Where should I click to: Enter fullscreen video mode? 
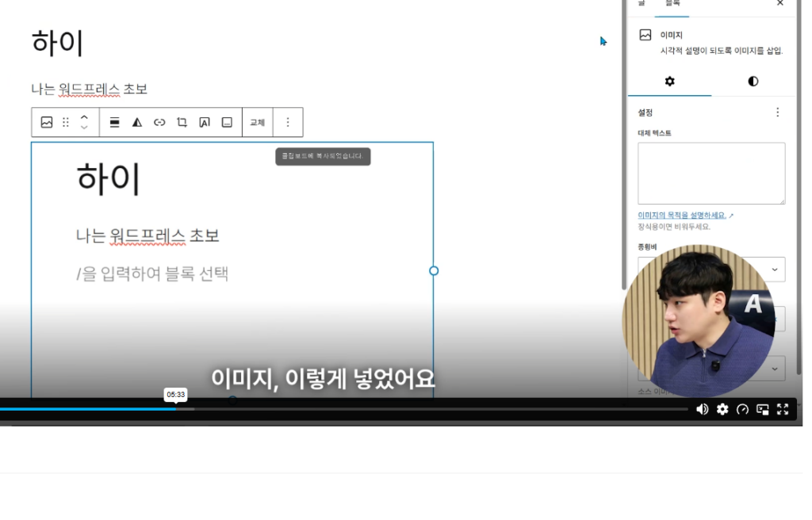[783, 409]
